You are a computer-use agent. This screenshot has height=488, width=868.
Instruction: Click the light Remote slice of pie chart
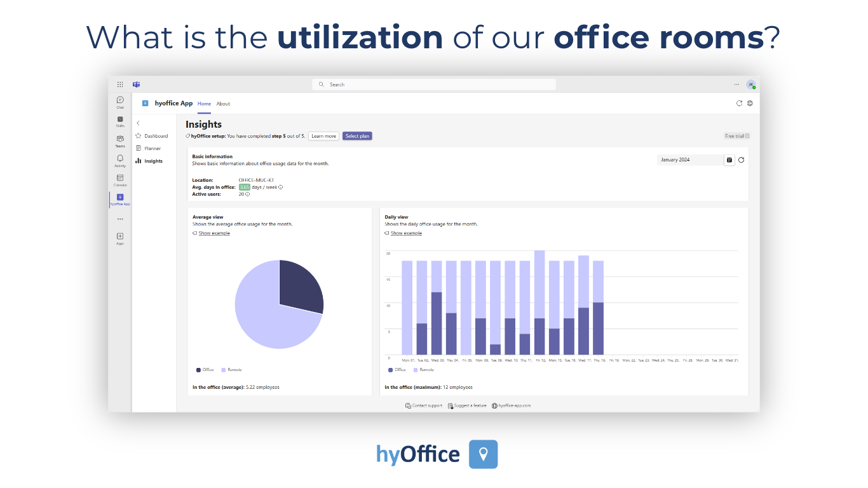[261, 318]
